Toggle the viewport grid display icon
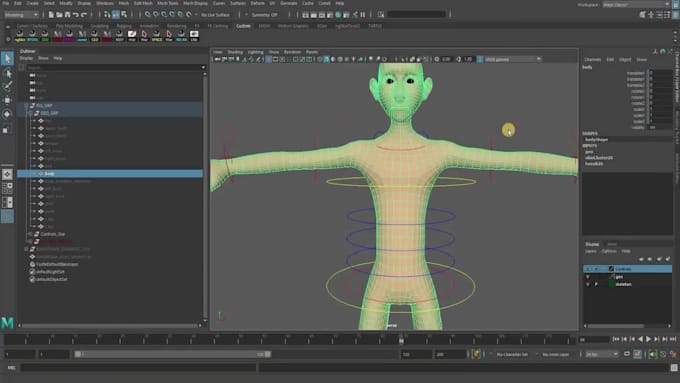The width and height of the screenshot is (680, 383). (268, 59)
